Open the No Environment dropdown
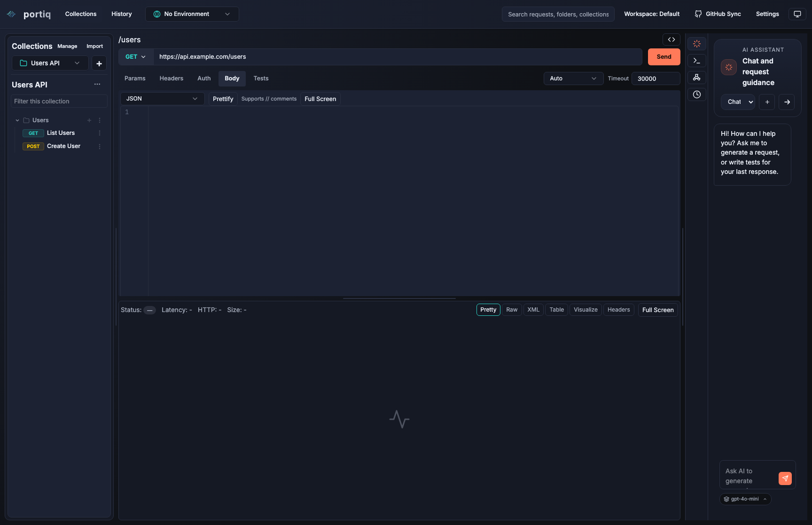Viewport: 812px width, 525px height. click(192, 14)
